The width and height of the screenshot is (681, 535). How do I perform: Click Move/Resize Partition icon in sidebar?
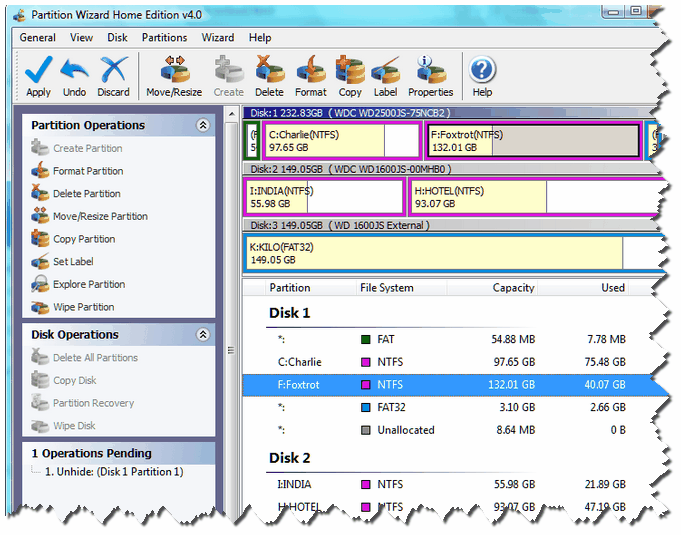click(x=40, y=216)
